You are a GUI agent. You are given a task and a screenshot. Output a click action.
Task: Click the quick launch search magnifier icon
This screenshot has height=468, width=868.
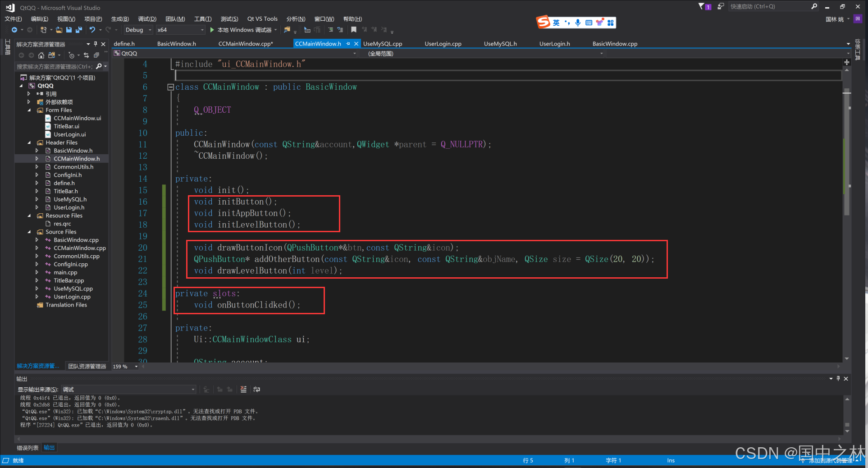(x=814, y=6)
